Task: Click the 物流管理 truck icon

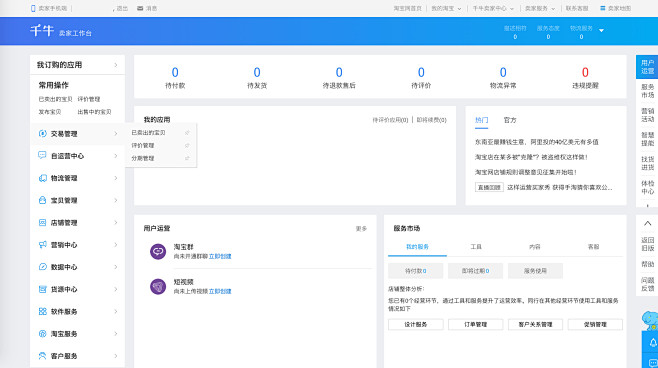Action: [x=42, y=178]
